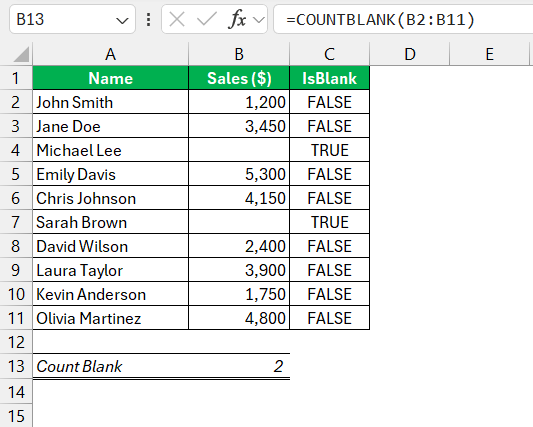Select column E header
Image resolution: width=533 pixels, height=427 pixels.
489,54
